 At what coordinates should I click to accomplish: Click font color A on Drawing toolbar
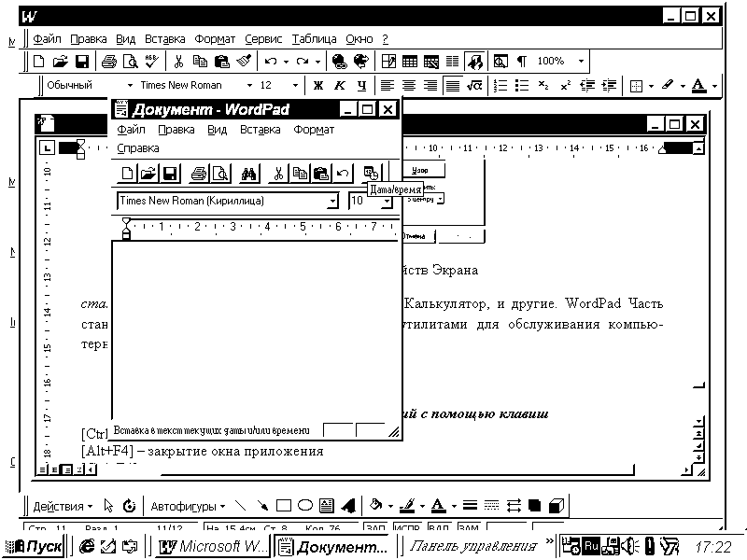(x=438, y=505)
